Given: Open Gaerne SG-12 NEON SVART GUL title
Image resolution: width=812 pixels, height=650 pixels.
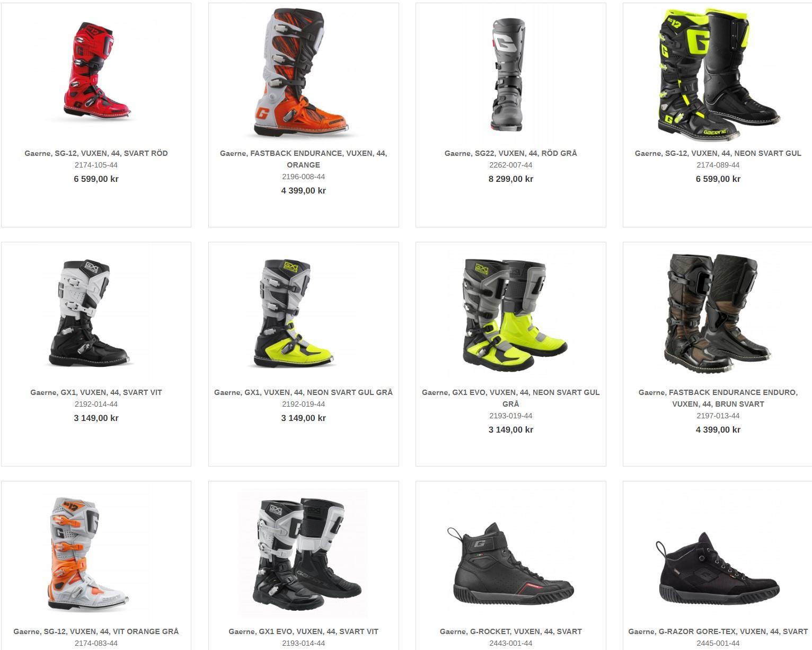Looking at the screenshot, I should [718, 153].
